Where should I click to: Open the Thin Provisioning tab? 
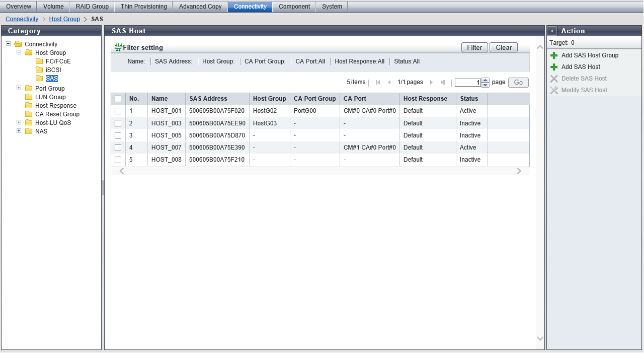click(143, 7)
